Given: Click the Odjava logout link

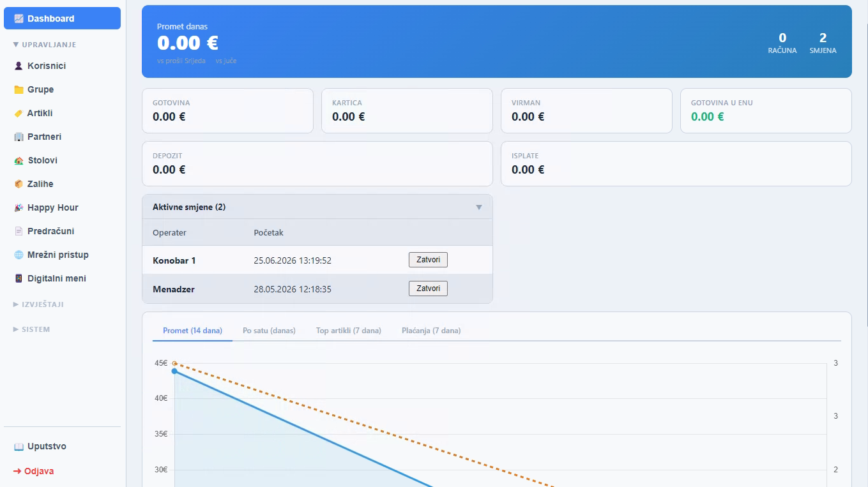Looking at the screenshot, I should (x=34, y=471).
